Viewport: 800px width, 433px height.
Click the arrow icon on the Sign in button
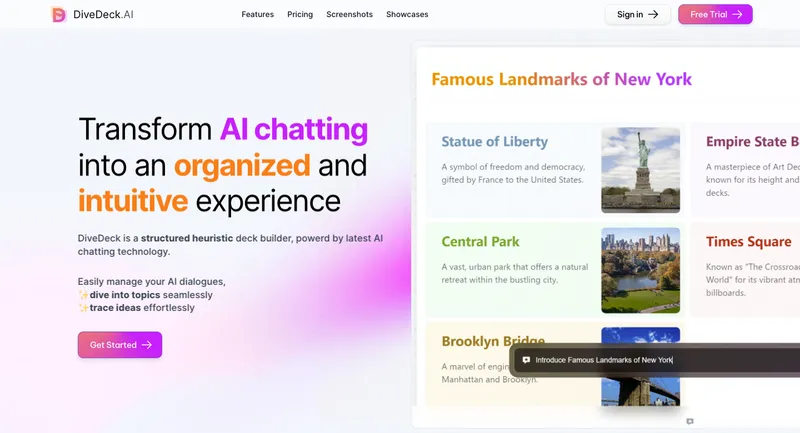653,15
